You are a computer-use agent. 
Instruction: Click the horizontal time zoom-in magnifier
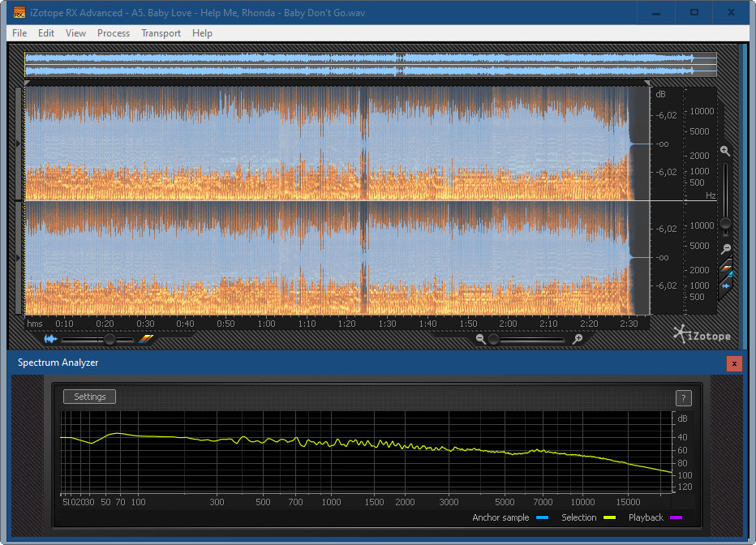pos(578,339)
